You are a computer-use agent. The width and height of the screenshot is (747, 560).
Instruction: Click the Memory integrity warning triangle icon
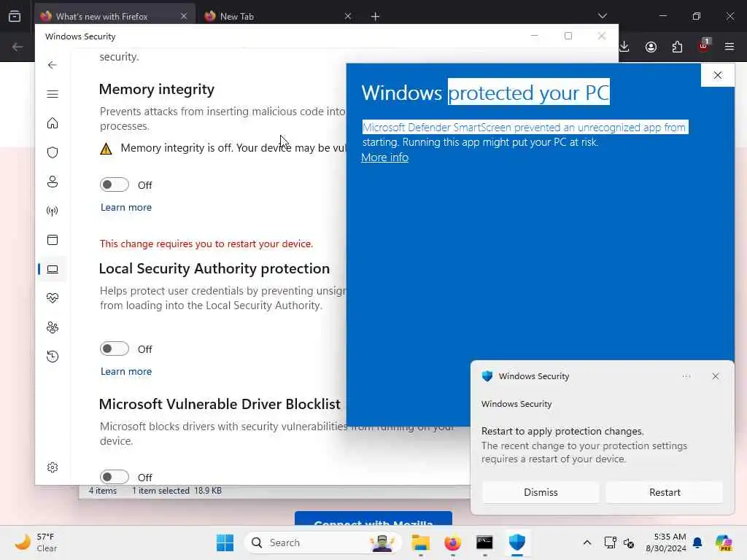(107, 149)
